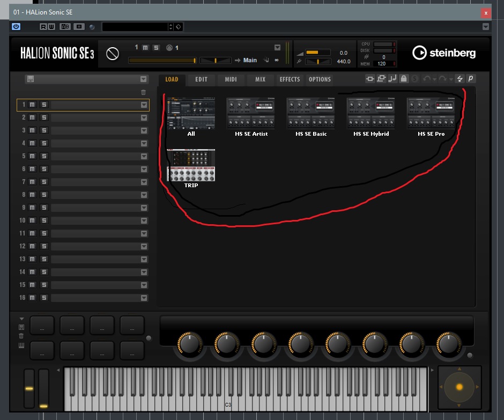Viewport: 504px width, 420px height.
Task: Click the master tune value 440.0
Action: coord(343,62)
